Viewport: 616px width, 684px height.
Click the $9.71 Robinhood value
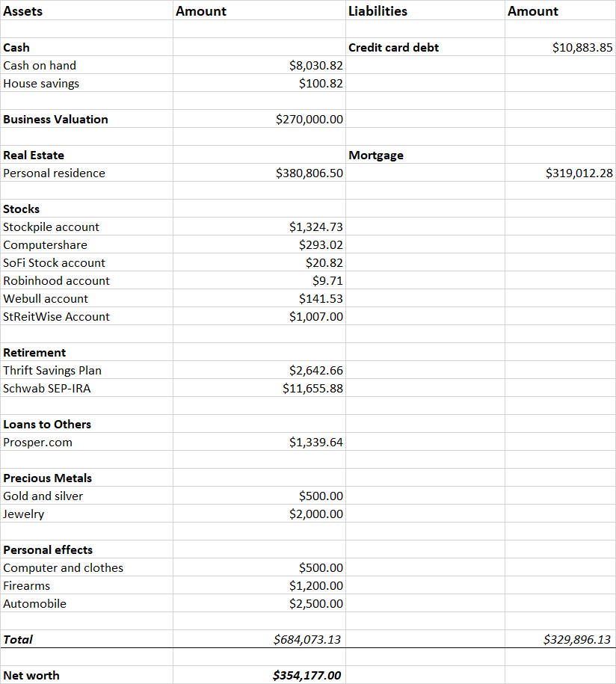(x=327, y=280)
